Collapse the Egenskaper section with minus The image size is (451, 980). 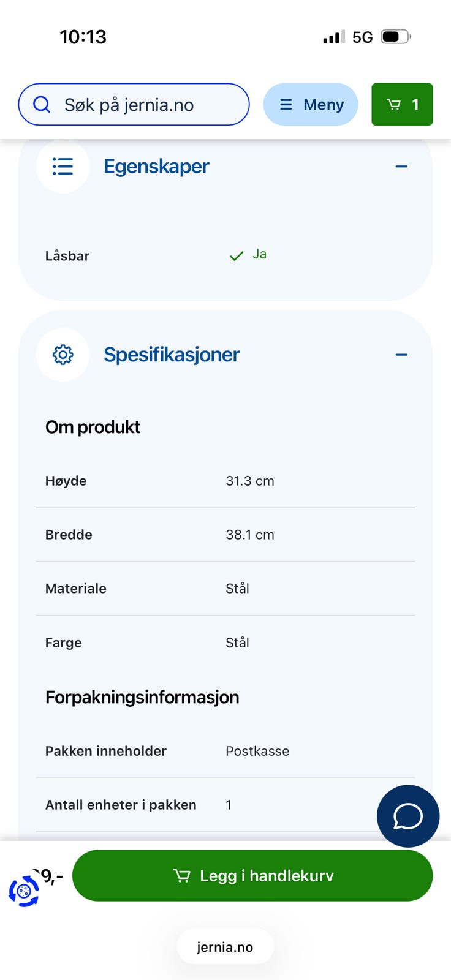click(x=401, y=167)
